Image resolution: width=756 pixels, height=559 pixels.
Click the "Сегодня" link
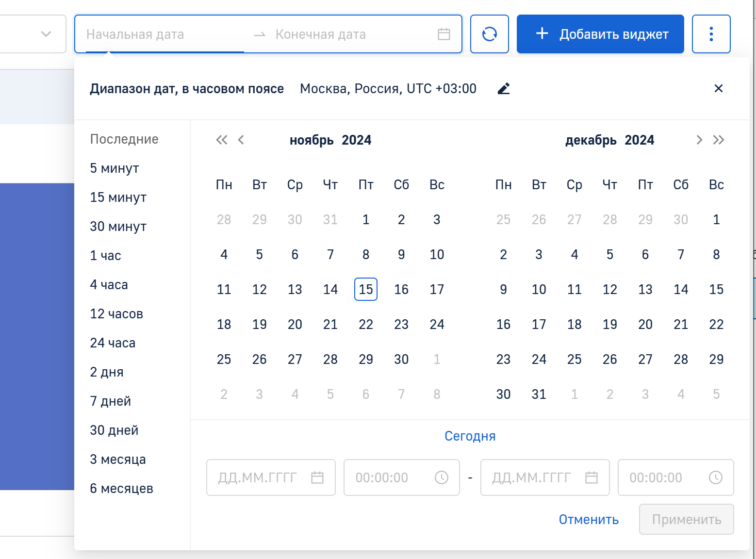[x=470, y=436]
